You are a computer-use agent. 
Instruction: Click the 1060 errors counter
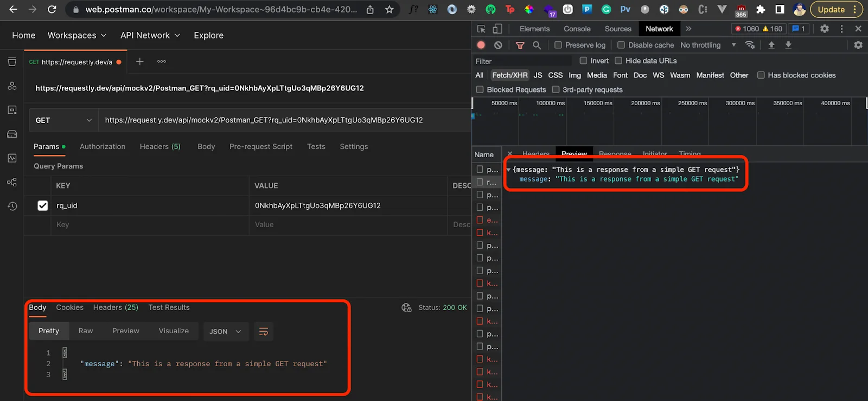tap(747, 29)
